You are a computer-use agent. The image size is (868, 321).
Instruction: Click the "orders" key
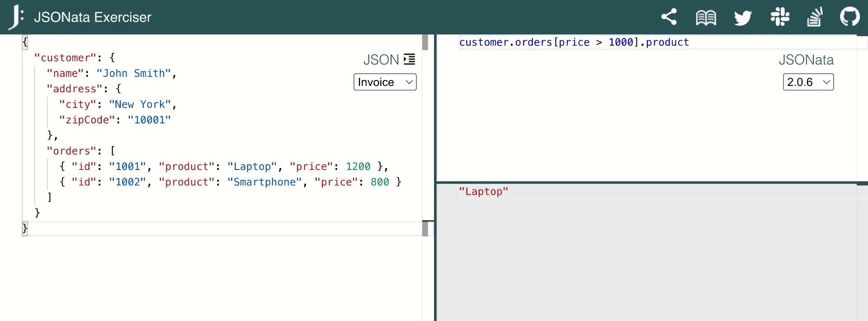71,151
